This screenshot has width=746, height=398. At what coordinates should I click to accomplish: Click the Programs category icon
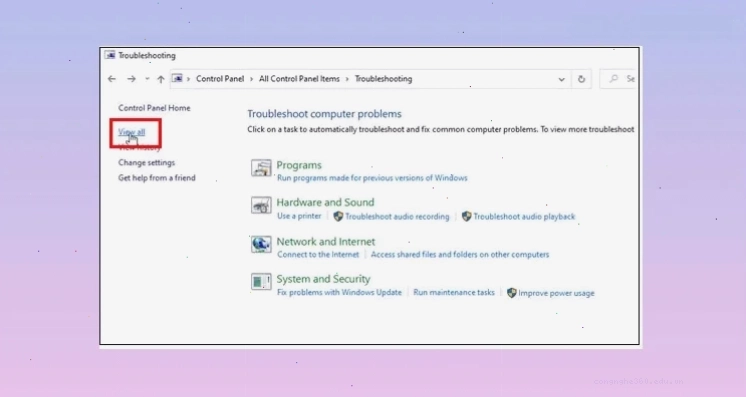(261, 168)
